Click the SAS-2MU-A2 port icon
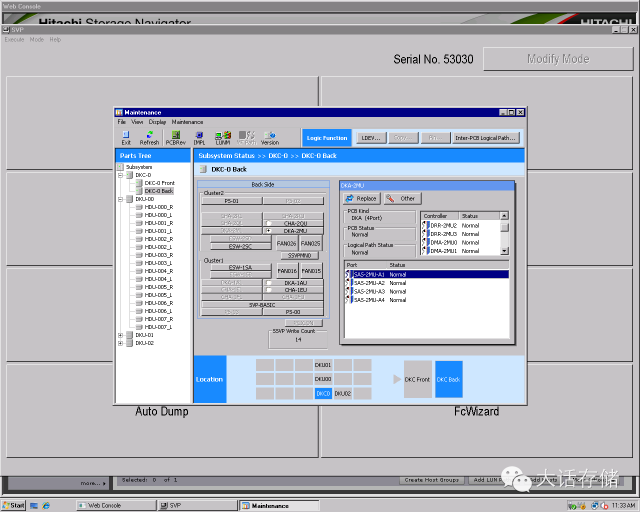 [349, 283]
